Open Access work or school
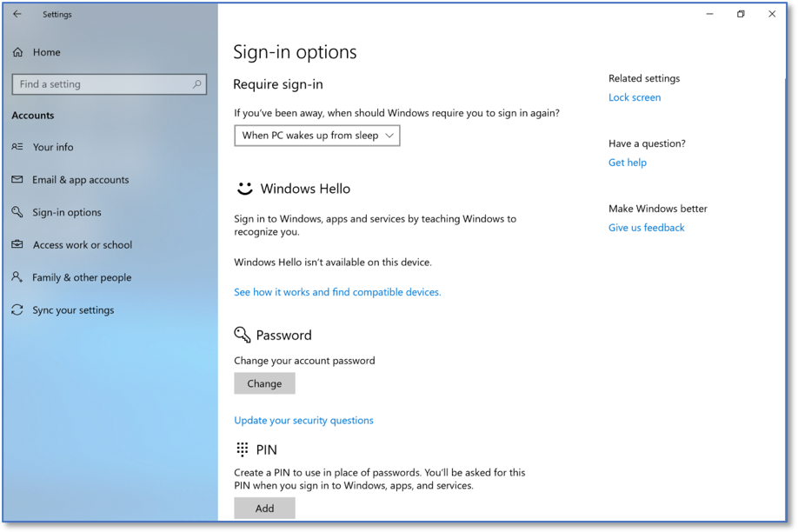Image resolution: width=798 pixels, height=532 pixels. (83, 244)
